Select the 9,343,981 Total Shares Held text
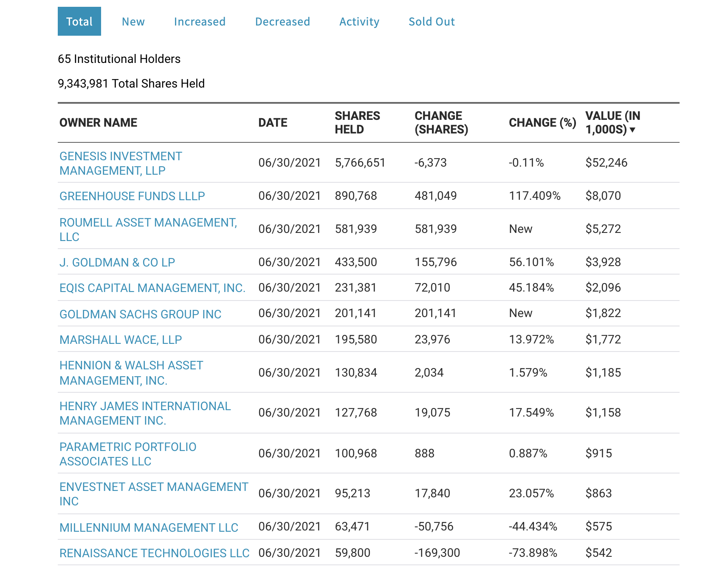This screenshot has width=728, height=567. point(131,83)
